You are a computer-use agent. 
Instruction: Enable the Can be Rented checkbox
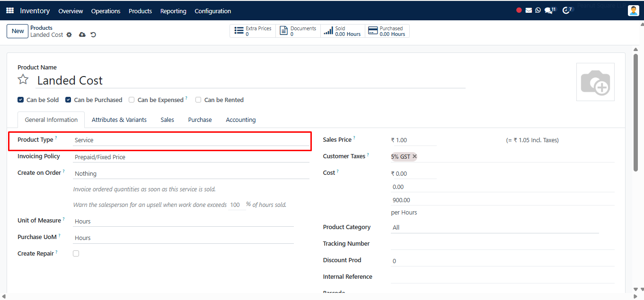click(198, 100)
